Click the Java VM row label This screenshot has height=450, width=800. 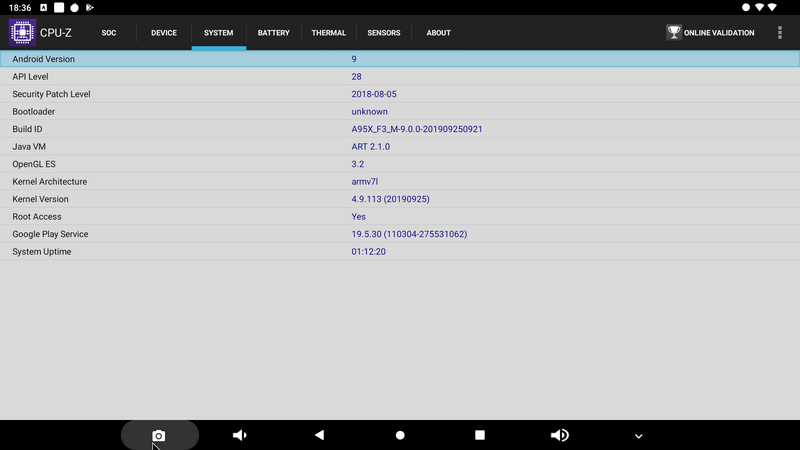coord(29,146)
